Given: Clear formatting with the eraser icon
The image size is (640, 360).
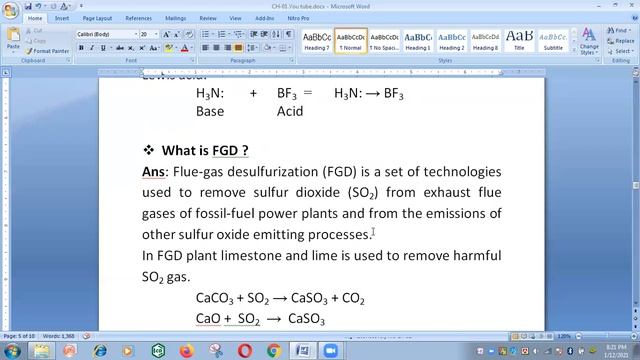Looking at the screenshot, I should click(x=189, y=35).
